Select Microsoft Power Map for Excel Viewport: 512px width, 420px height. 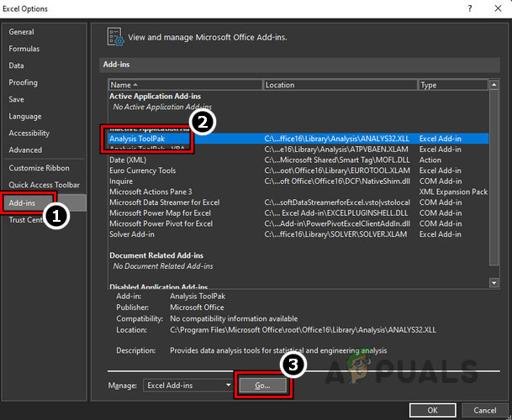point(298,213)
